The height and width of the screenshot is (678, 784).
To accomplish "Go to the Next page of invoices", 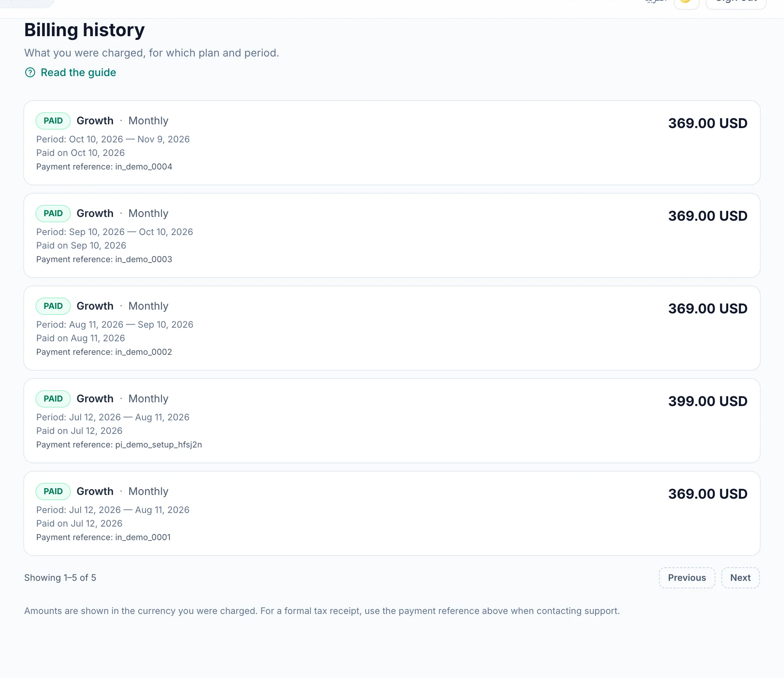I will [740, 577].
